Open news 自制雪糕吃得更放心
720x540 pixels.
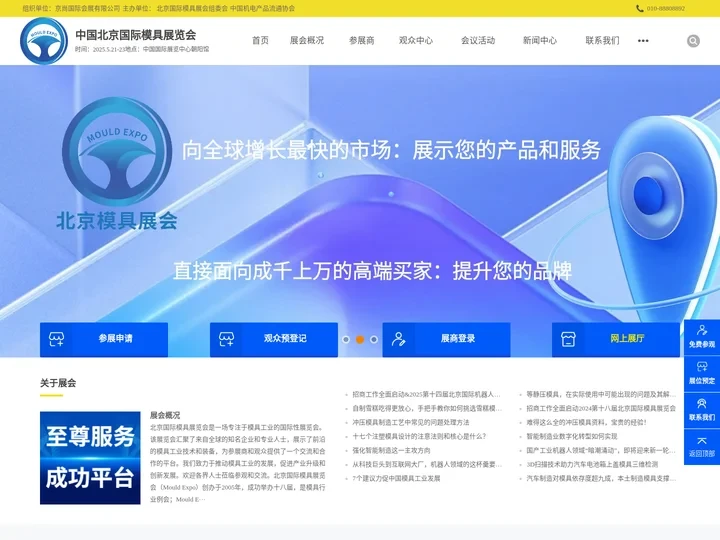pos(427,408)
